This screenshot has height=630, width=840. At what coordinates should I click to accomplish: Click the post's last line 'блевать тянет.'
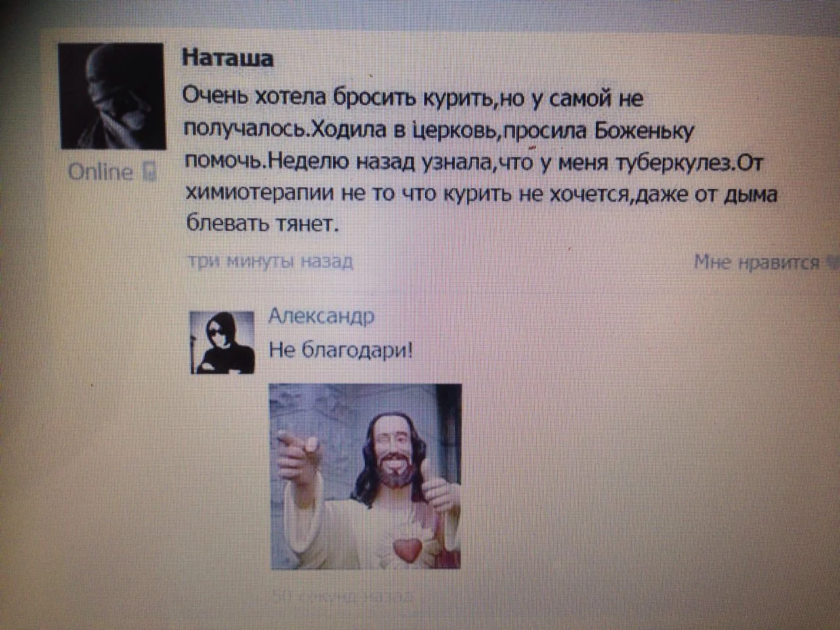click(262, 224)
